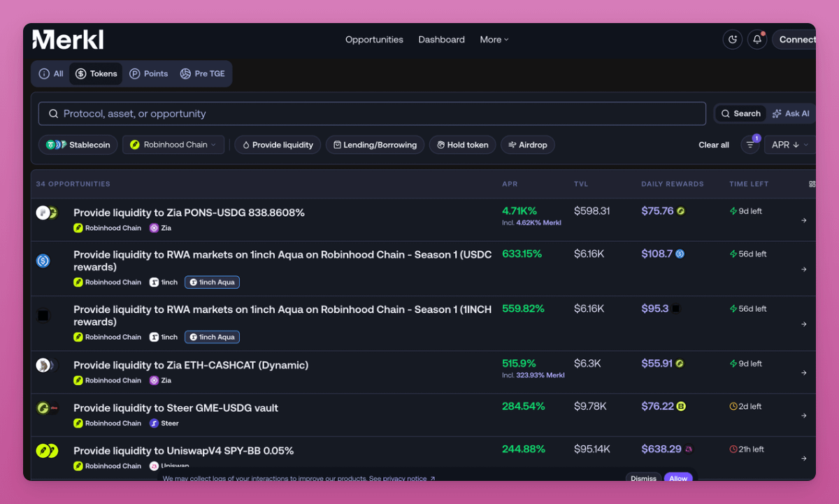Sort by the APR column header

click(510, 184)
